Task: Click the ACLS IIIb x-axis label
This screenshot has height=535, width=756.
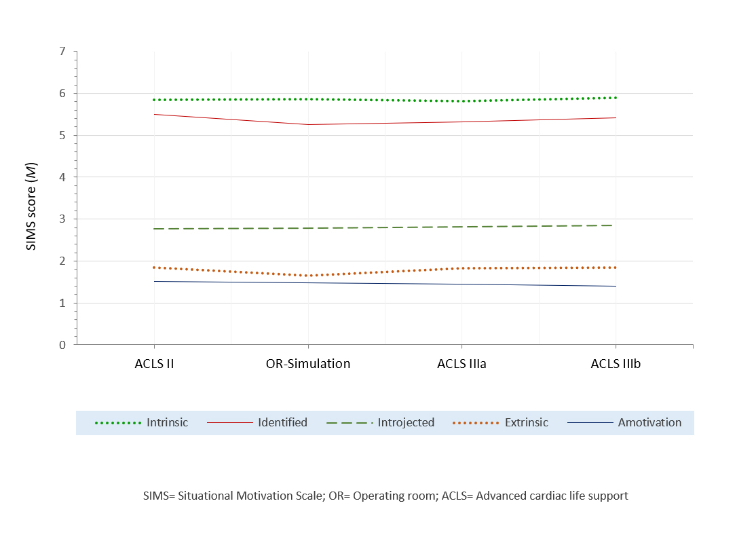Action: coord(616,364)
